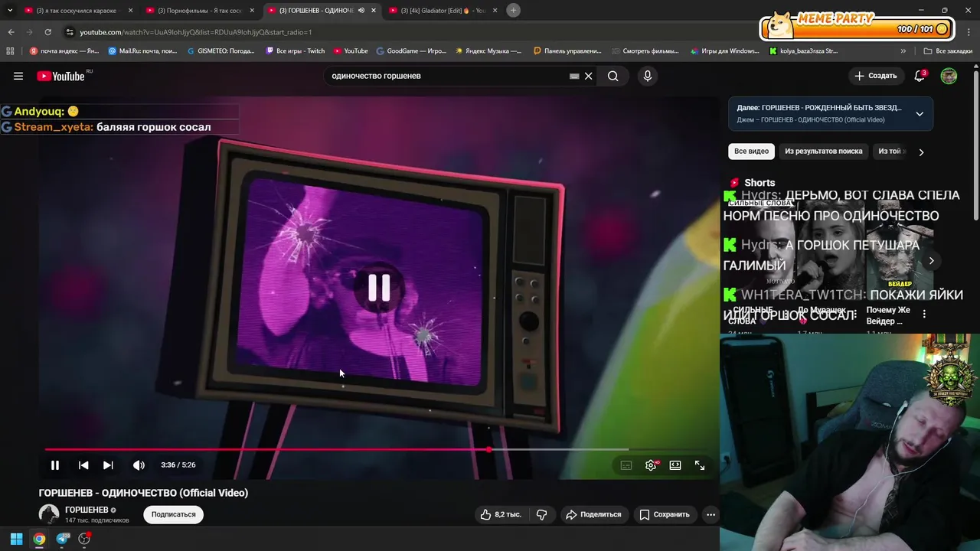Open options for the Почему Же Вейдер short
Viewport: 980px width, 551px height.
[x=924, y=314]
